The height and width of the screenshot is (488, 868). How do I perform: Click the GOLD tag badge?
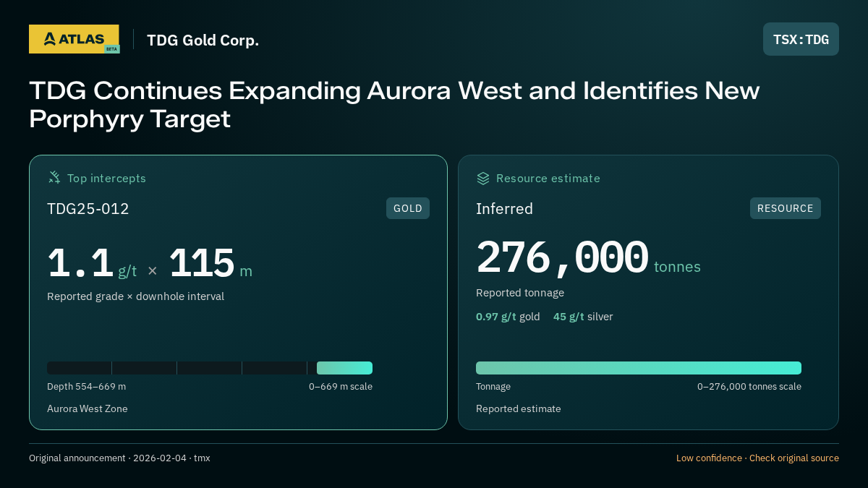click(x=408, y=208)
